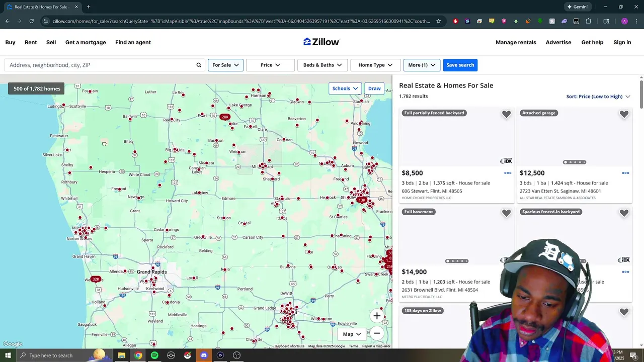This screenshot has width=644, height=362.
Task: Open Manage rentals link
Action: tap(516, 42)
